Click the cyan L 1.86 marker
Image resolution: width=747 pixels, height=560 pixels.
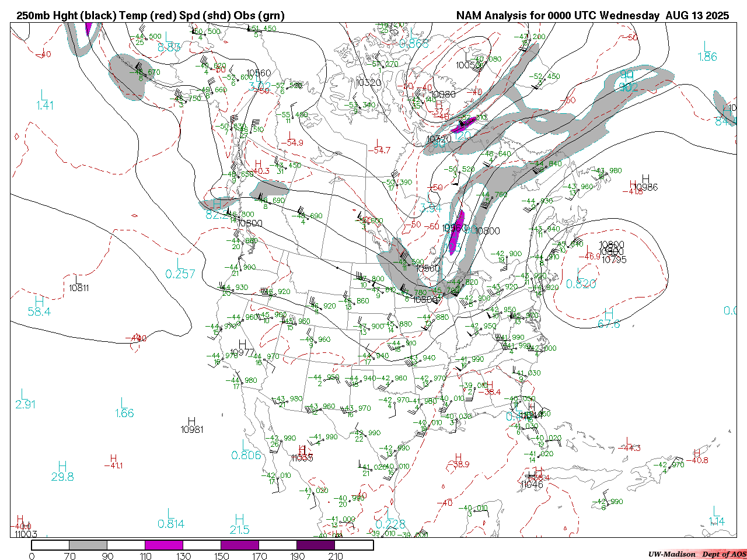pyautogui.click(x=707, y=52)
